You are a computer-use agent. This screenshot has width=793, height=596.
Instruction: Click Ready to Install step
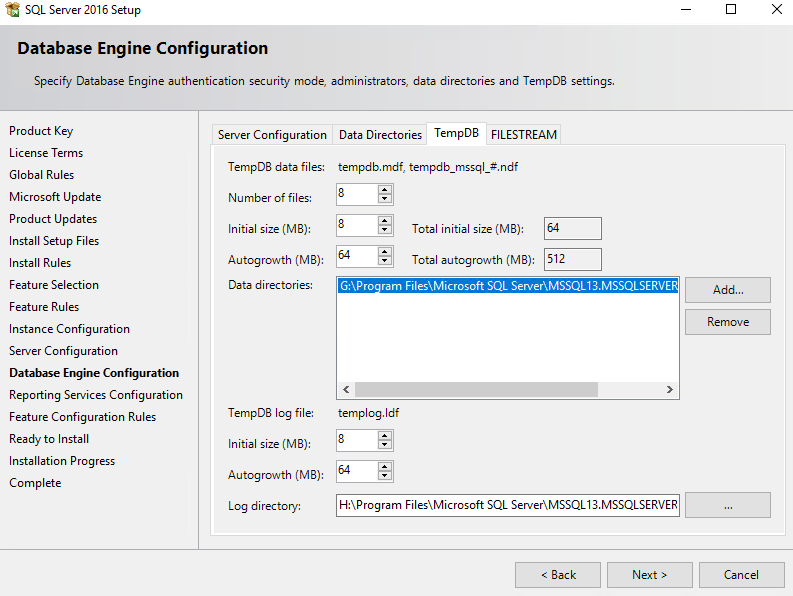click(x=49, y=439)
